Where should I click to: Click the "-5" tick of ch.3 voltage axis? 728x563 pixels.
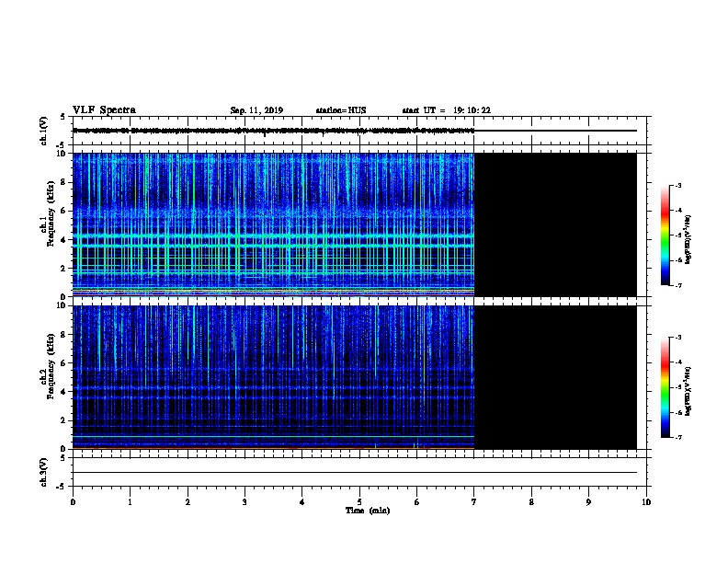[x=60, y=487]
